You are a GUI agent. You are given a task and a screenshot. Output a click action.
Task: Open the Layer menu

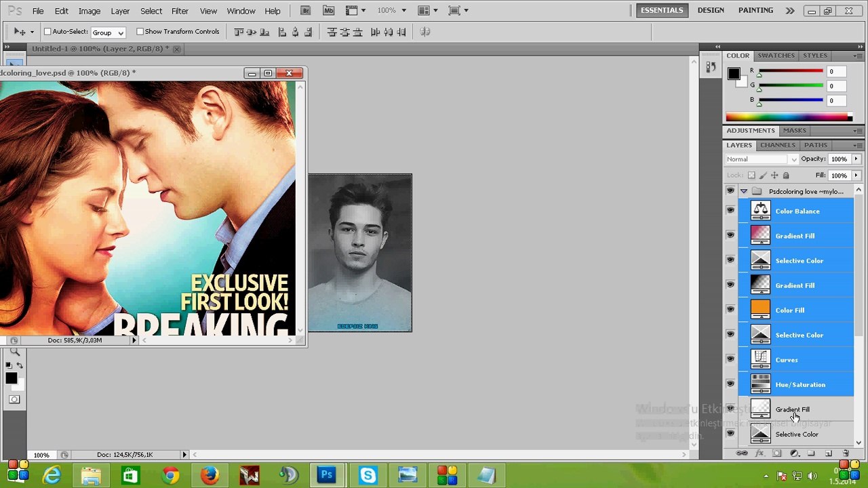pyautogui.click(x=120, y=11)
